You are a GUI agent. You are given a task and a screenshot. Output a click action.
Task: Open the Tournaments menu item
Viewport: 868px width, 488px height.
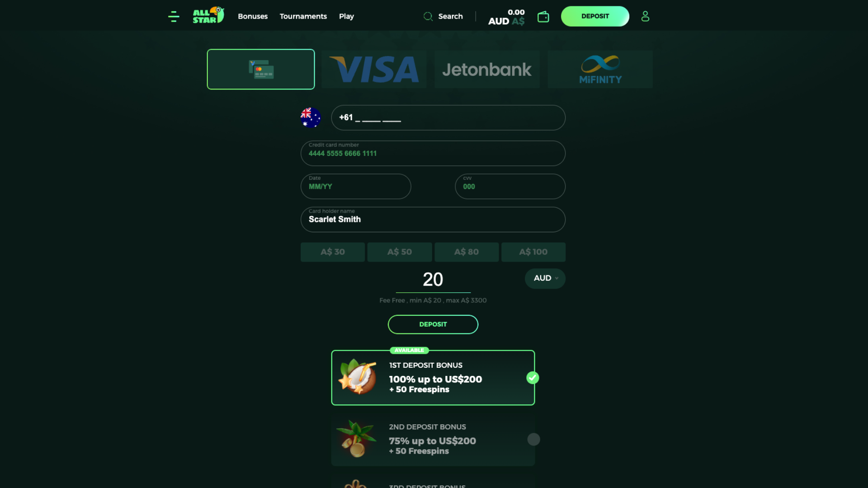point(303,16)
